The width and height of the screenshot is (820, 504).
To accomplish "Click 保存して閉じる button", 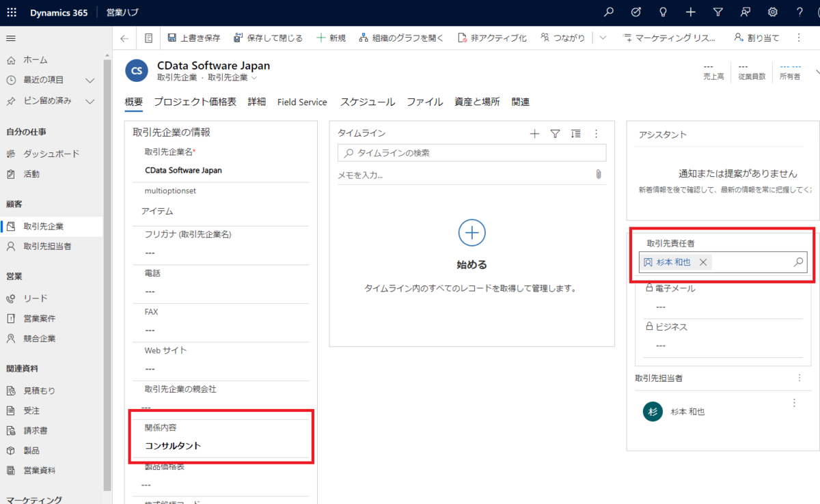I will 268,38.
